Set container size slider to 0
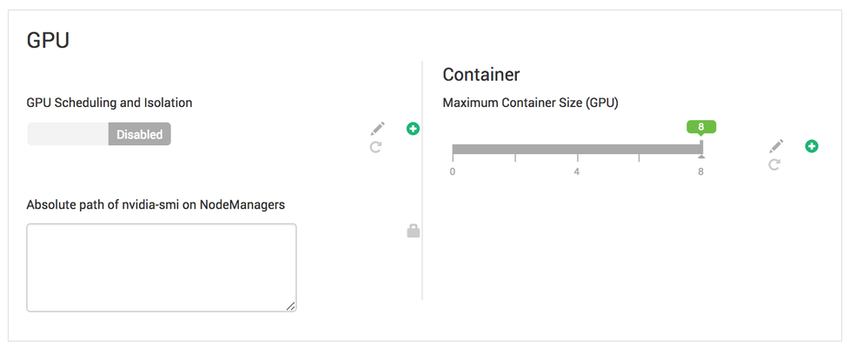868x361 pixels. pyautogui.click(x=454, y=150)
